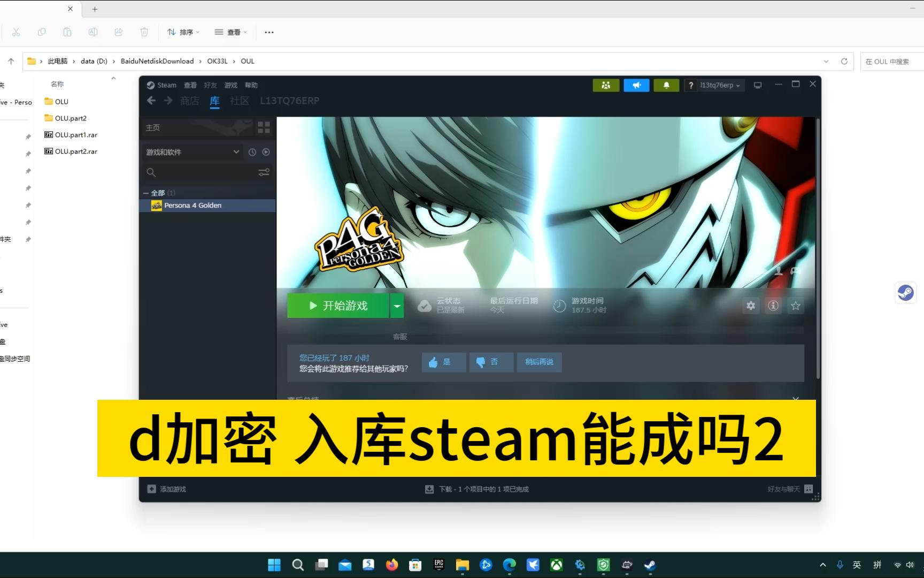Viewport: 924px width, 578px height.
Task: Click the Steam help question mark
Action: [691, 85]
